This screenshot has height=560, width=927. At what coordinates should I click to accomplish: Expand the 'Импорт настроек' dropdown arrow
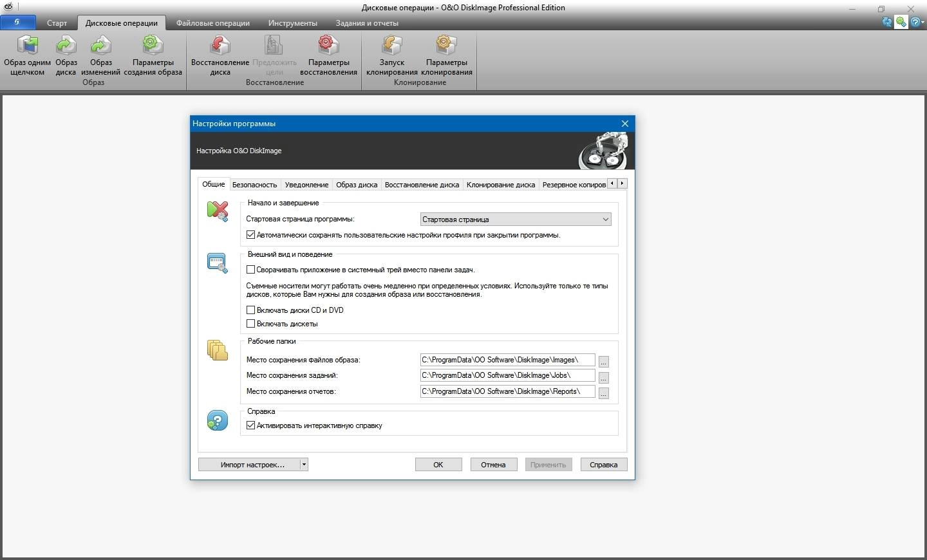click(x=304, y=464)
